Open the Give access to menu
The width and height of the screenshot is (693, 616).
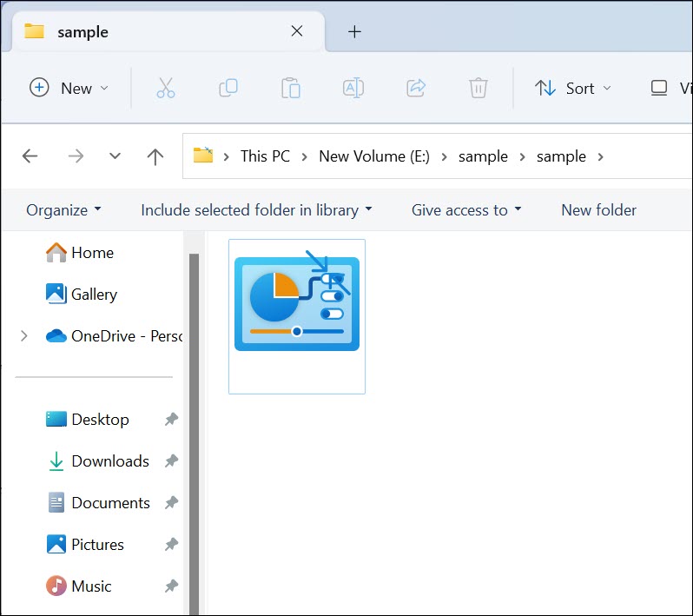(x=466, y=210)
